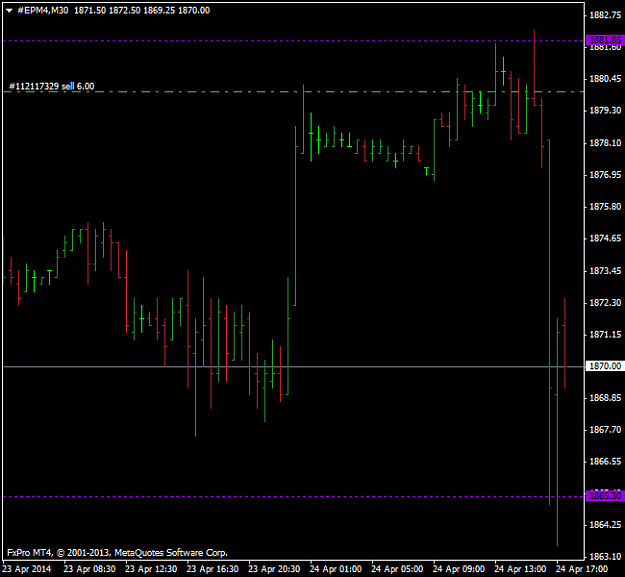Click price scale value 1871.15

click(605, 334)
